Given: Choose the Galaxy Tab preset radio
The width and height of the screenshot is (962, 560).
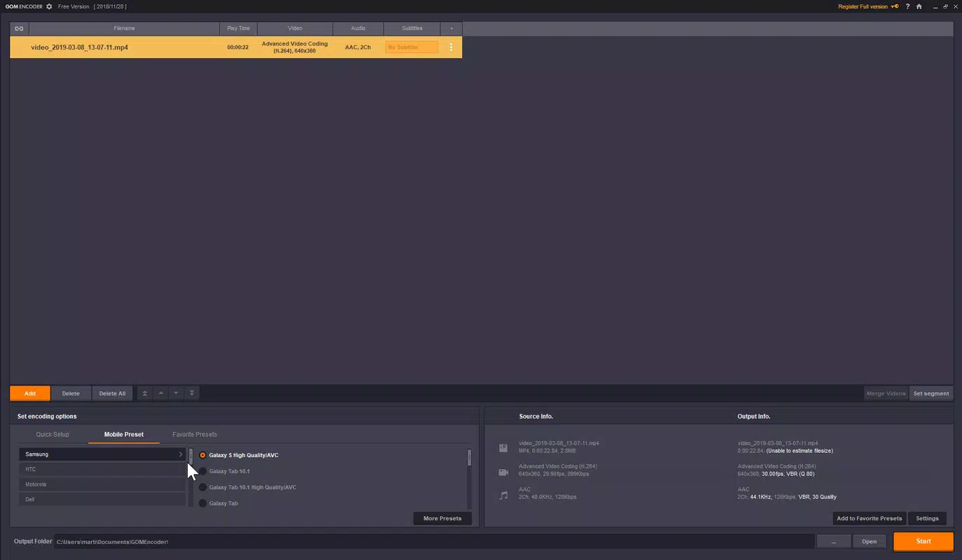Looking at the screenshot, I should coord(203,503).
